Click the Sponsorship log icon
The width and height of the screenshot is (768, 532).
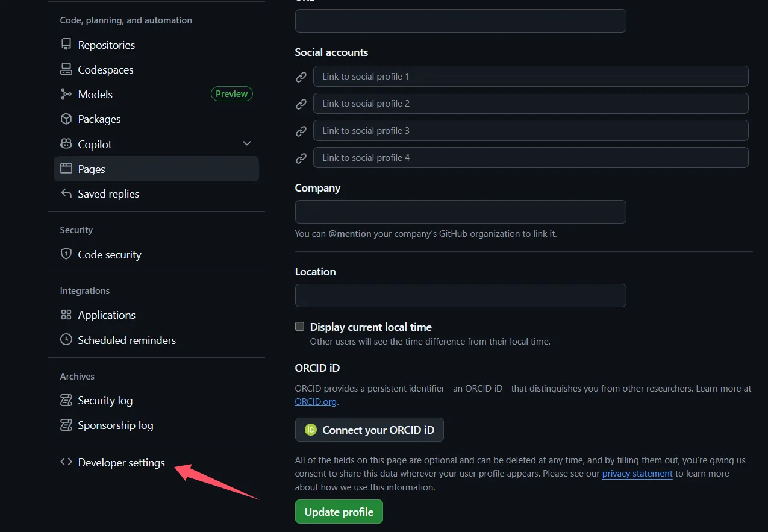(66, 425)
